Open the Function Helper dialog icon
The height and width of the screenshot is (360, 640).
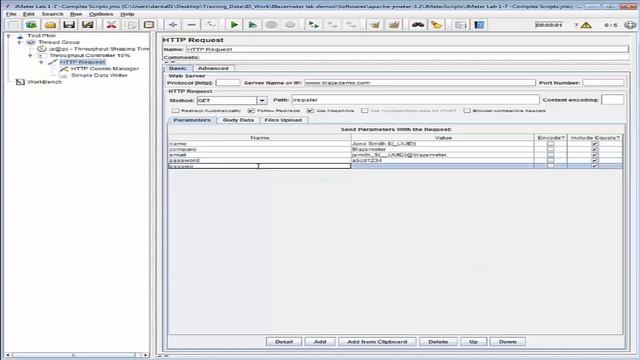coord(460,25)
